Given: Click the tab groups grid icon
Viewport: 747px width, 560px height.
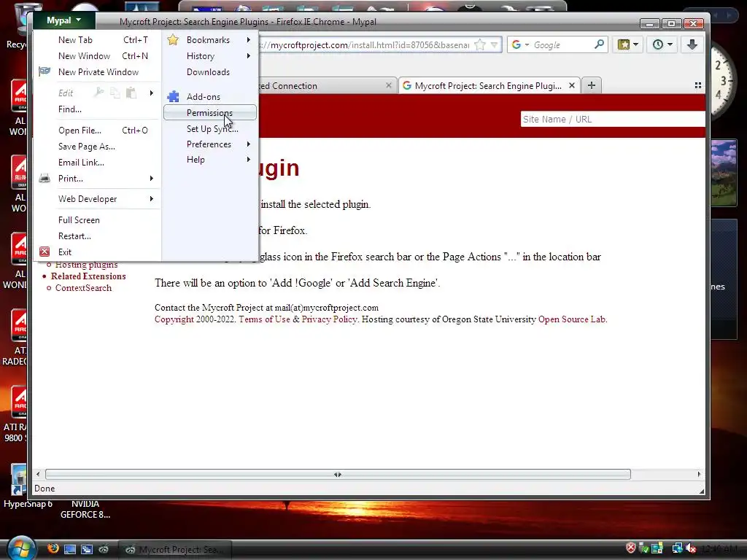Looking at the screenshot, I should point(698,85).
